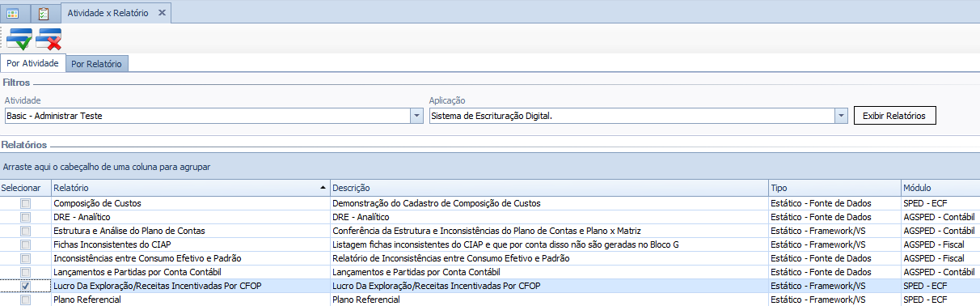Click description Demonstração do Cadastro de Composição
The height and width of the screenshot is (306, 980).
click(x=437, y=203)
